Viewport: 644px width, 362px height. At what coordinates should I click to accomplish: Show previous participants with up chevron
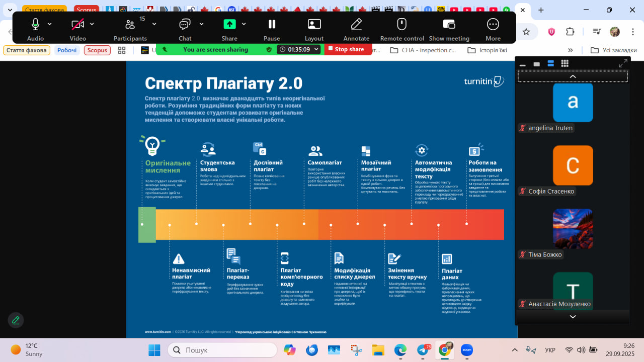click(x=573, y=76)
